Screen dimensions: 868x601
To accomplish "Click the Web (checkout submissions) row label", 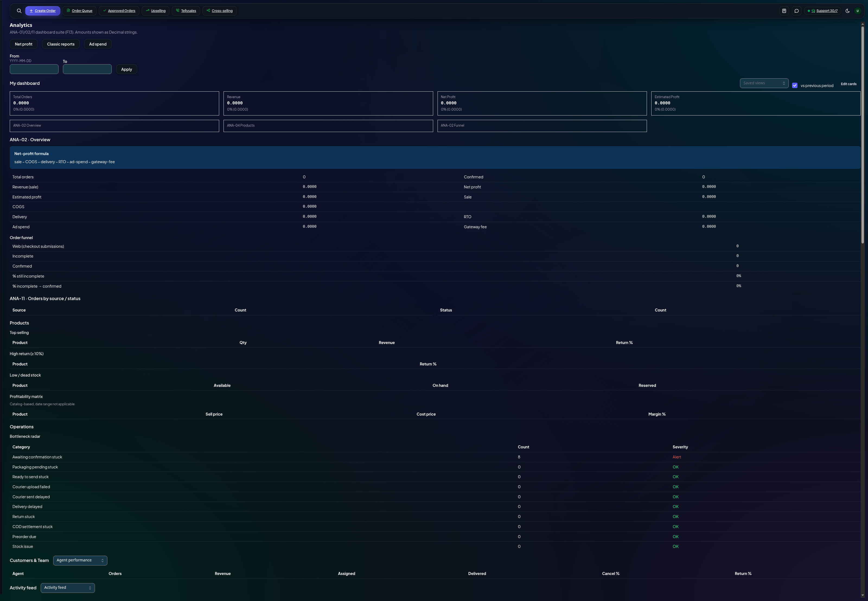I will click(38, 247).
